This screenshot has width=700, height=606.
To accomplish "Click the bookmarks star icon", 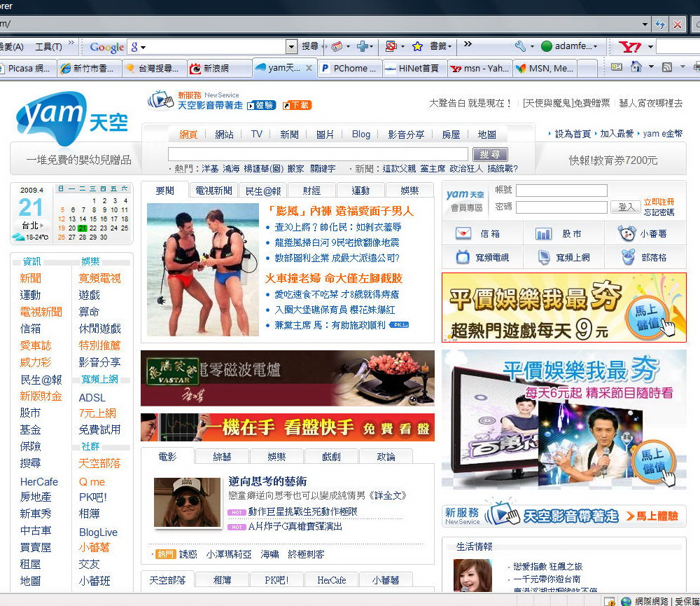I will click(417, 46).
